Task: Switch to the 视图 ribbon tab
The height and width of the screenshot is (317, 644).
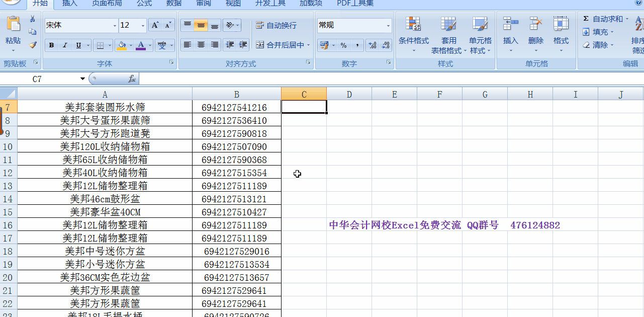Action: (x=233, y=3)
